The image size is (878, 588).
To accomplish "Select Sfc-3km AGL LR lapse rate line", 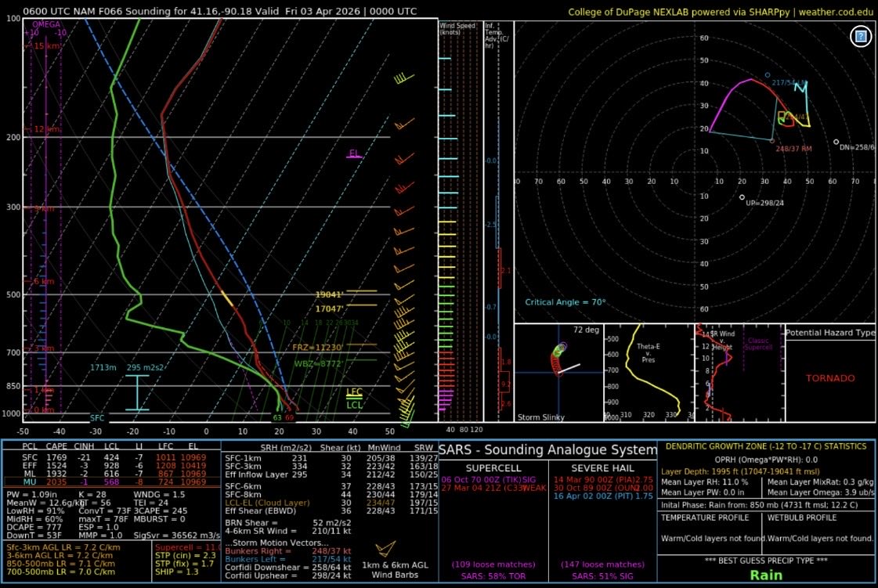I will coord(63,547).
